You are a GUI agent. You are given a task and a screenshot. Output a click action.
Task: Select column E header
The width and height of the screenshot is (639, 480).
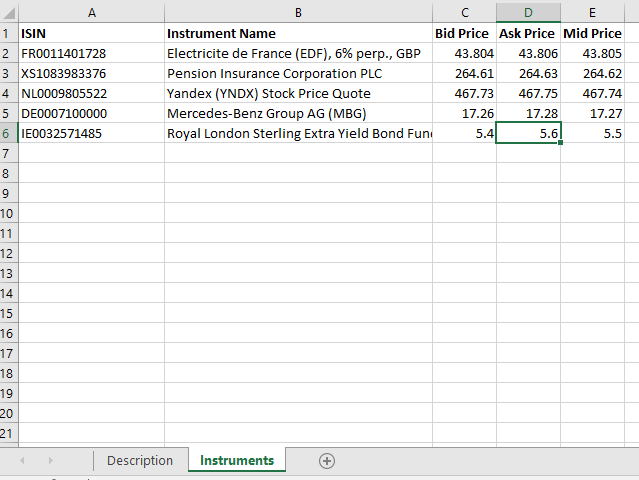[592, 13]
